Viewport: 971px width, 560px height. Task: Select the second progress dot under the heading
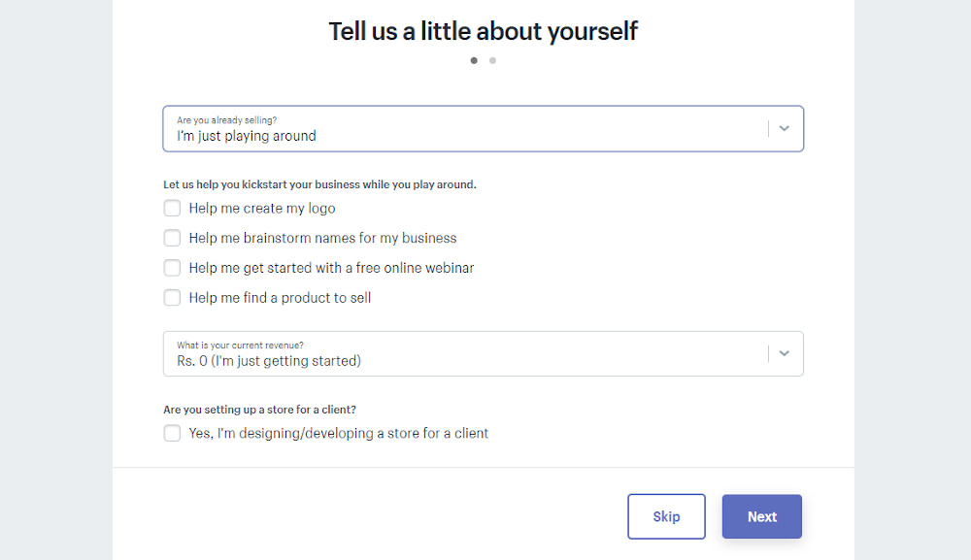492,60
